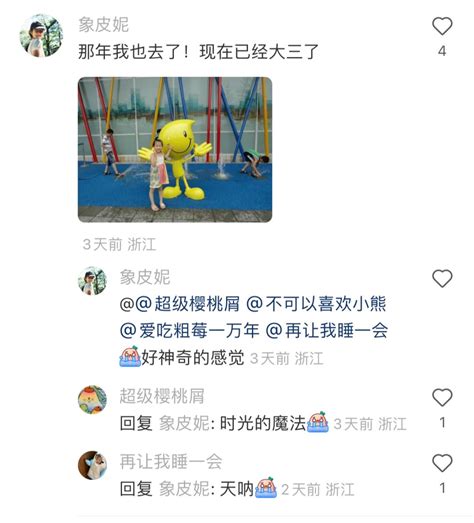Open 再让我睡一会's profile avatar

tap(92, 465)
